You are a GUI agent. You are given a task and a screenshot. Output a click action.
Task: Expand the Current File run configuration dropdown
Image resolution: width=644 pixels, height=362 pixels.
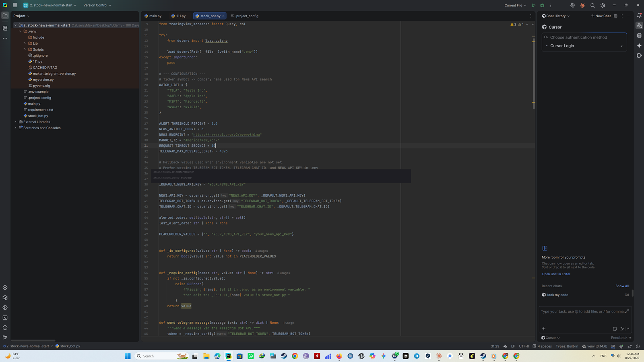point(515,5)
